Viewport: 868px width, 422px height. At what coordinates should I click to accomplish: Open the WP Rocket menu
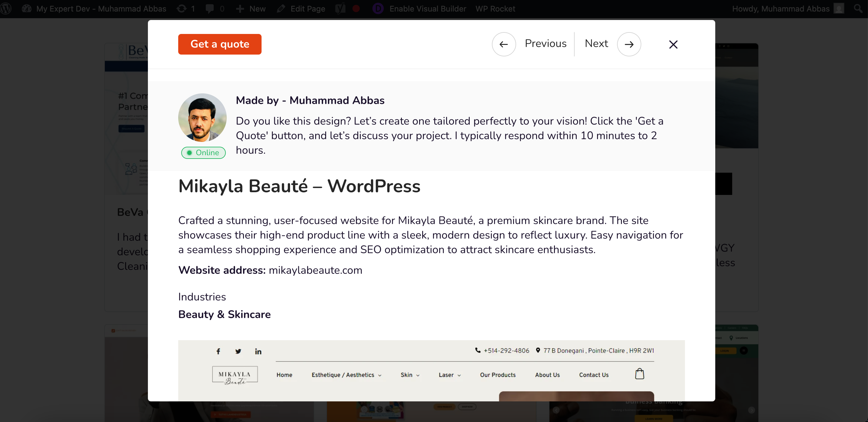coord(495,9)
